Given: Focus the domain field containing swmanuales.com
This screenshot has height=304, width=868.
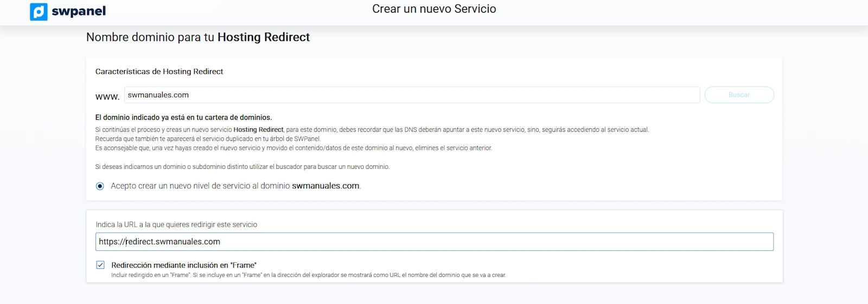Looking at the screenshot, I should [411, 95].
